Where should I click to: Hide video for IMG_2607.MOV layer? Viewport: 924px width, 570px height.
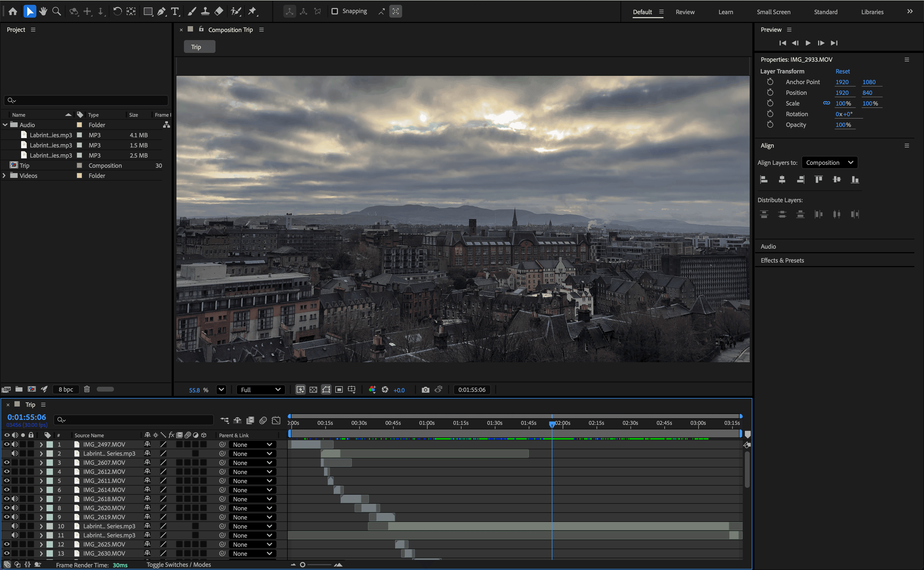point(7,463)
